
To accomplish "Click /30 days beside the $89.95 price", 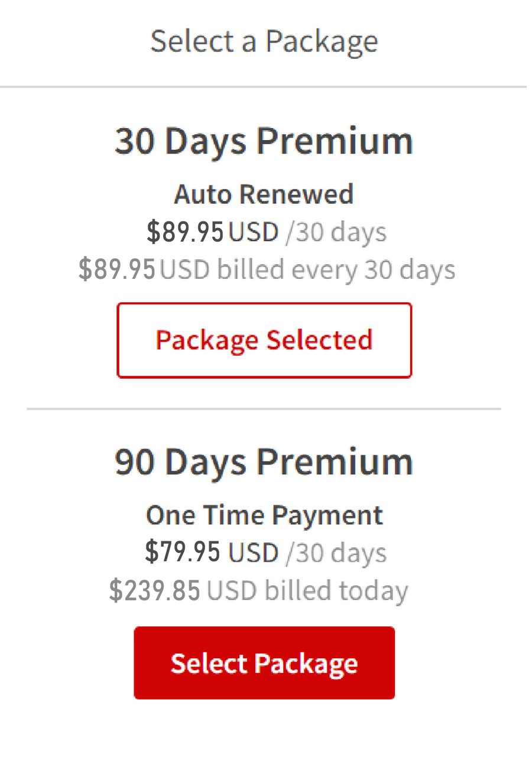I will [x=336, y=232].
